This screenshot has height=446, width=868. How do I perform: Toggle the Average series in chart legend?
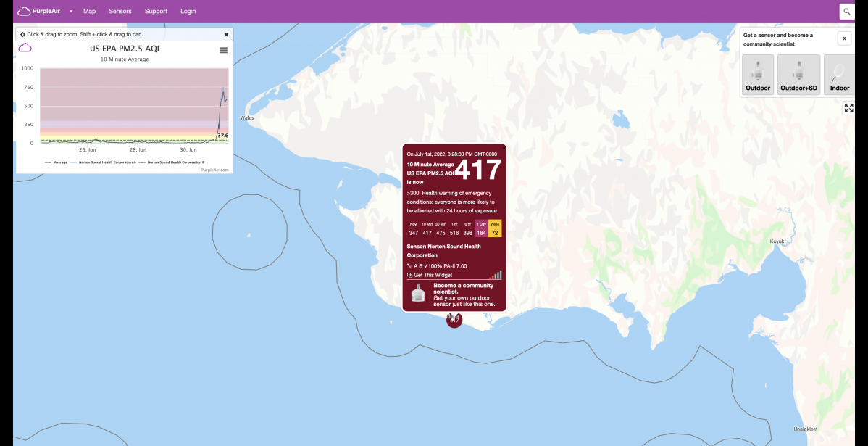click(x=56, y=162)
